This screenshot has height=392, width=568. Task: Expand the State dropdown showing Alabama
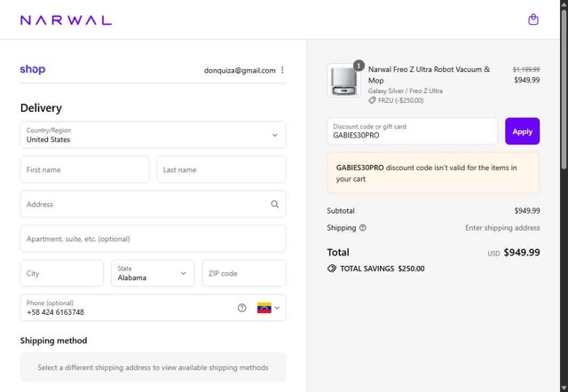tap(153, 273)
